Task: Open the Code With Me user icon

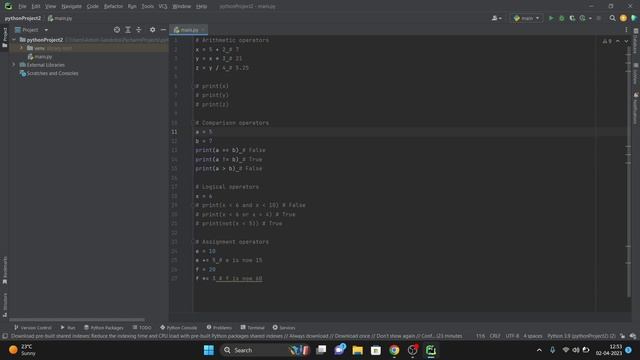Action: [x=496, y=18]
